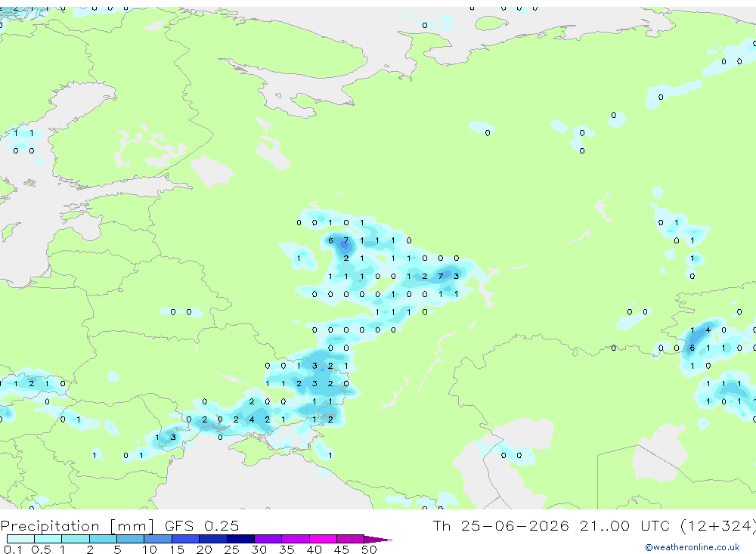Click the legend label 30
The height and width of the screenshot is (554, 756).
[x=259, y=549]
